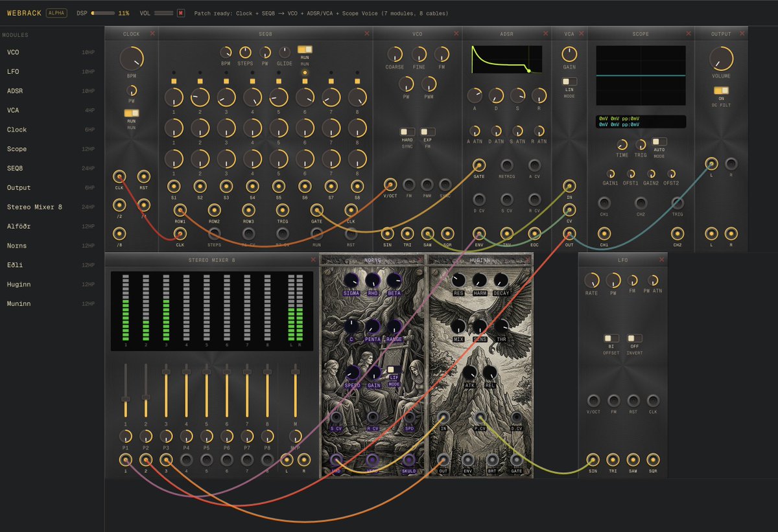Click the LFO SIN output jack

point(593,459)
